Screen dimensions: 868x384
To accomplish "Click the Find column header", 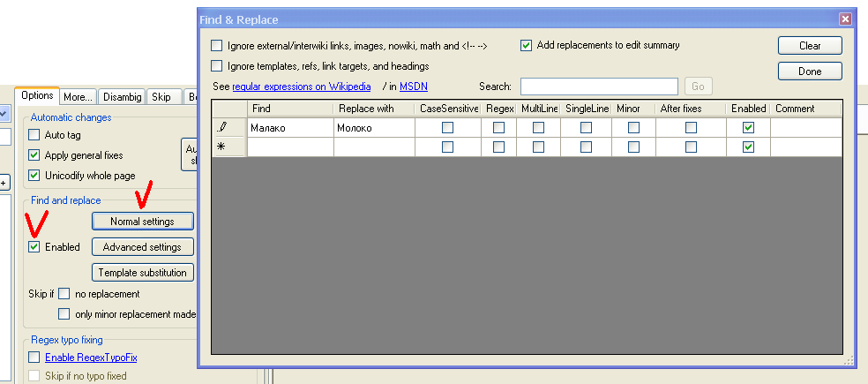I will tap(290, 109).
